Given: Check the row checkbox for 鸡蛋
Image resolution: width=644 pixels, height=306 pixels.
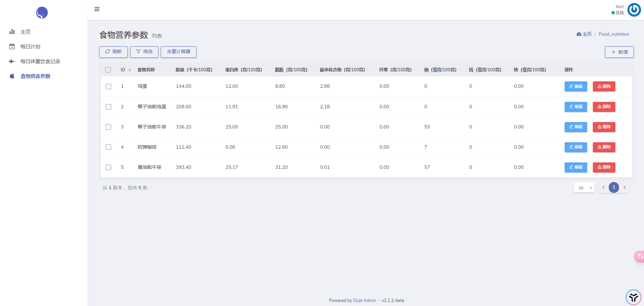Looking at the screenshot, I should [x=108, y=86].
